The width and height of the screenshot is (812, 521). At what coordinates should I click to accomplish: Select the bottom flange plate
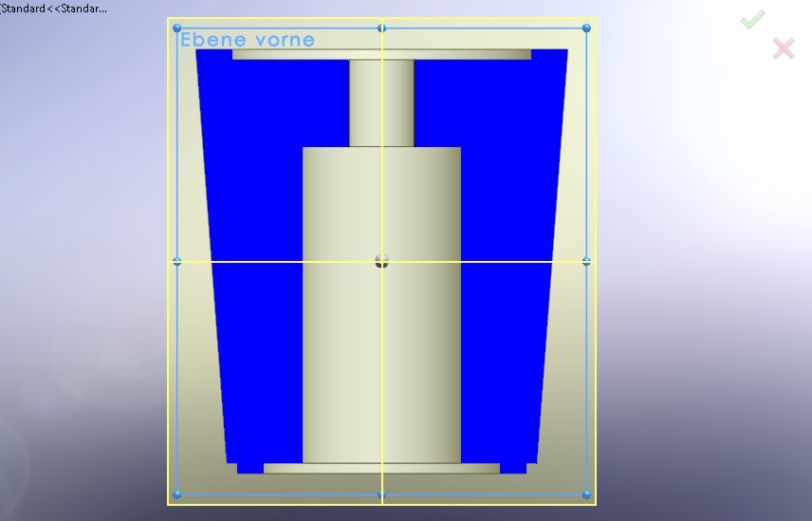381,469
